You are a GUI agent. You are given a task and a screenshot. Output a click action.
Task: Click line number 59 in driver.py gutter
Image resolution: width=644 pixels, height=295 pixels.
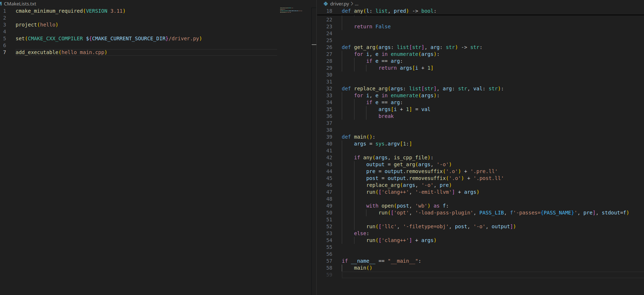[x=329, y=275]
